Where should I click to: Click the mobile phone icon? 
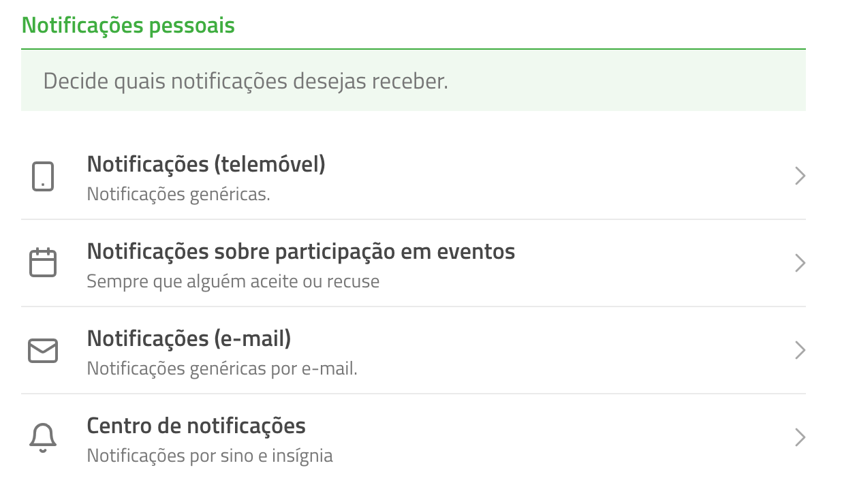(x=43, y=176)
